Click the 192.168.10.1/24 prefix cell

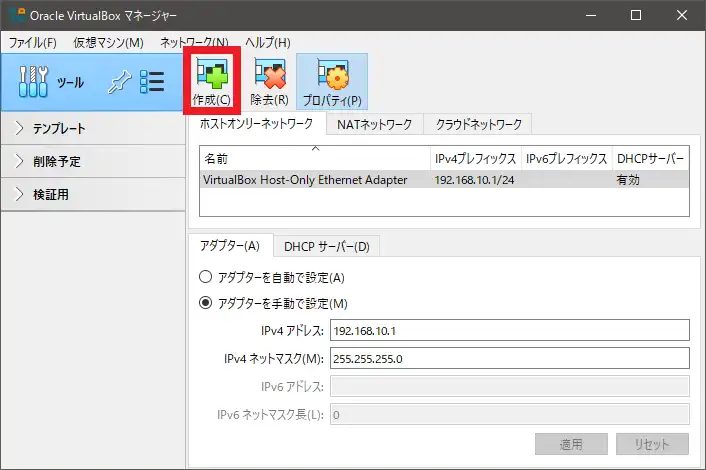pyautogui.click(x=474, y=180)
